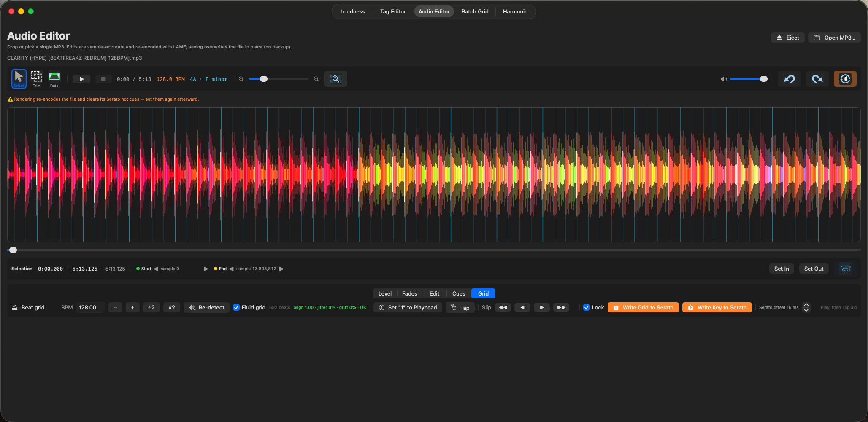Click the Set In button

click(781, 269)
